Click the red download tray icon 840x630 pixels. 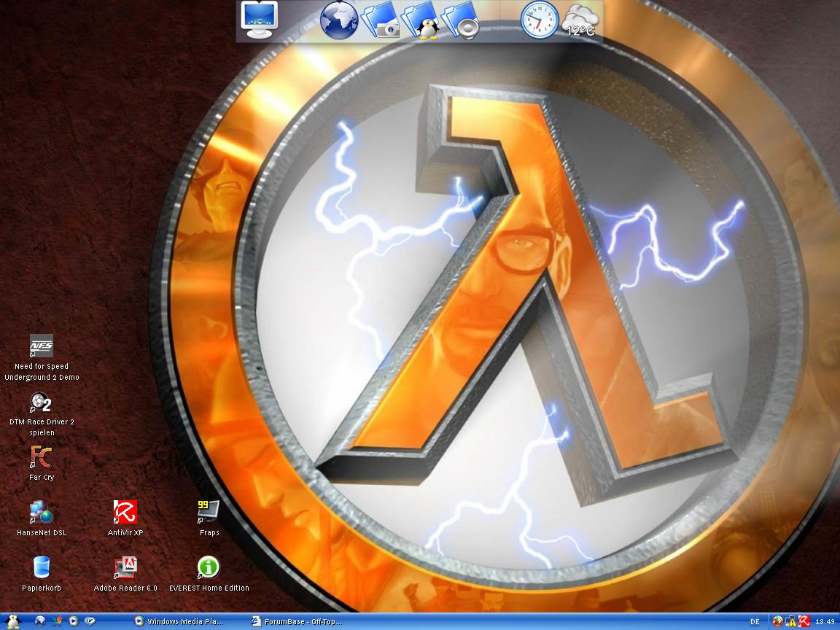(778, 621)
